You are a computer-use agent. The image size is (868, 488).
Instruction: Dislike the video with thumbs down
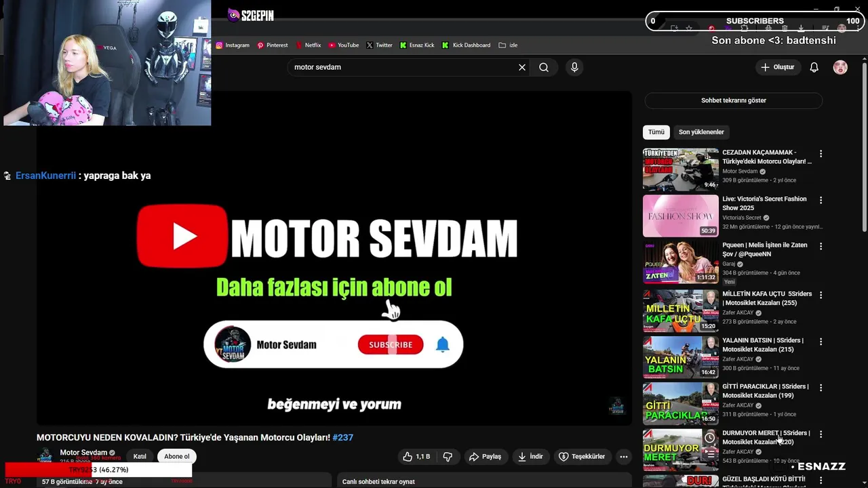pyautogui.click(x=448, y=457)
